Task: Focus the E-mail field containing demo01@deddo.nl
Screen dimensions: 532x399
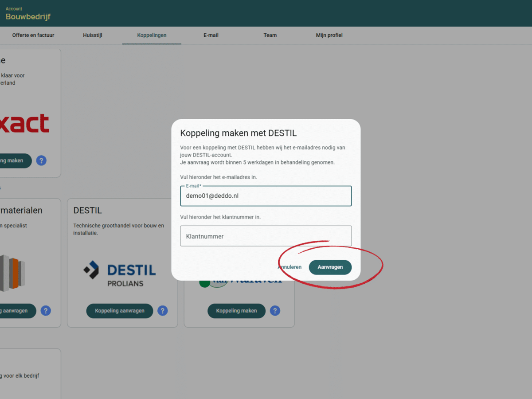Action: coord(266,196)
